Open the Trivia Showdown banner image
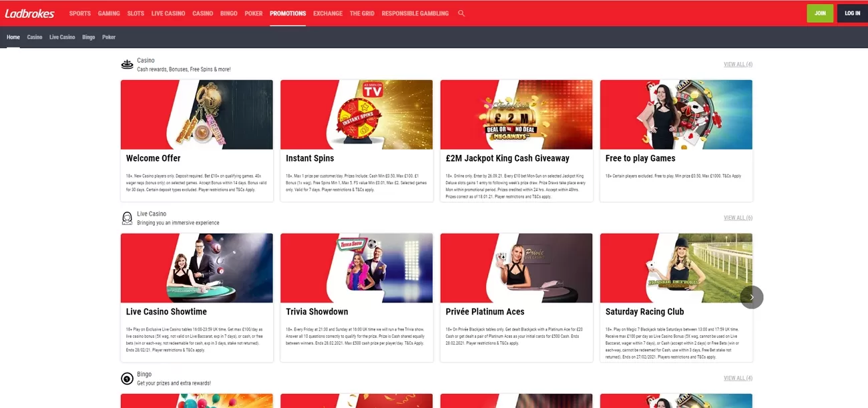868x408 pixels. point(357,268)
